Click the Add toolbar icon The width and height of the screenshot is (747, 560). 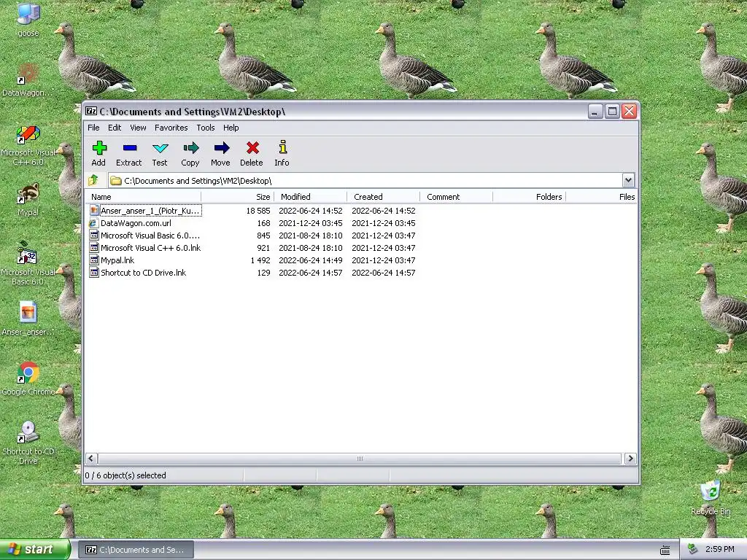[99, 148]
